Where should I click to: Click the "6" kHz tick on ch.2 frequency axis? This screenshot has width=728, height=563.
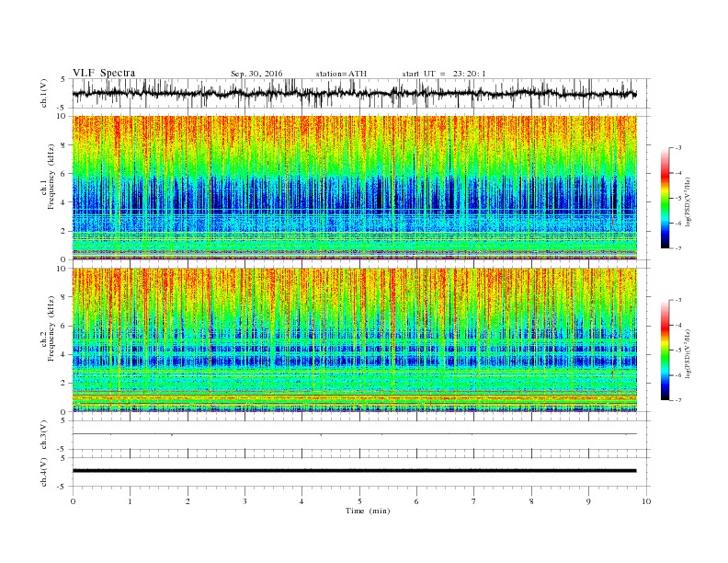coord(64,326)
